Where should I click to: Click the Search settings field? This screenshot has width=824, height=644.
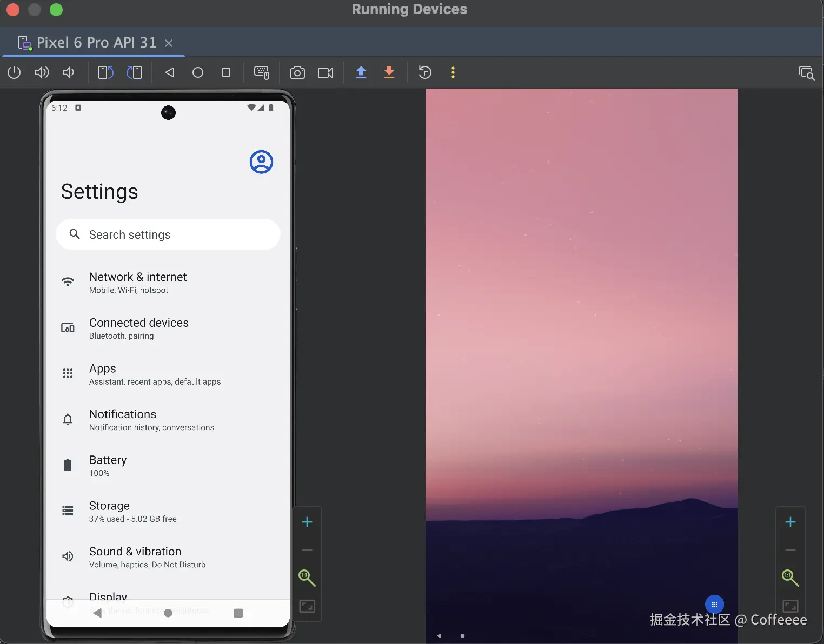168,234
